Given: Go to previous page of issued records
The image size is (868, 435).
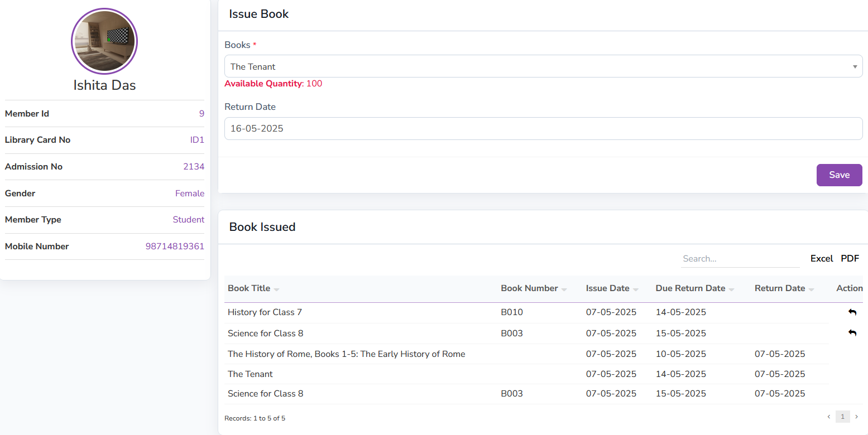Looking at the screenshot, I should [829, 417].
